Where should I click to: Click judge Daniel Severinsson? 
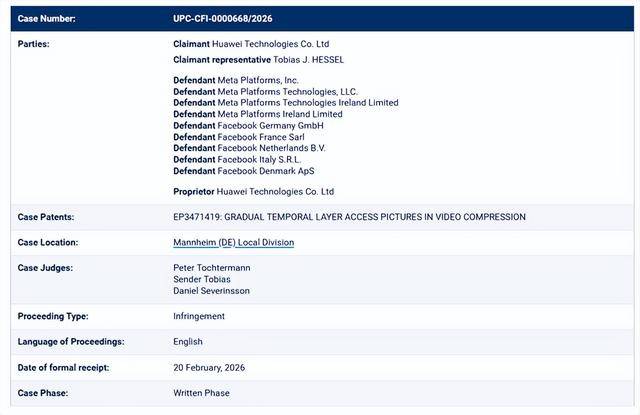[211, 291]
